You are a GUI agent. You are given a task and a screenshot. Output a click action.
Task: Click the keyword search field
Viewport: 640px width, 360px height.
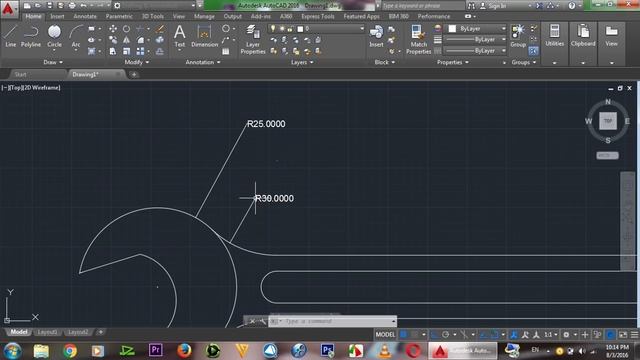click(x=423, y=6)
